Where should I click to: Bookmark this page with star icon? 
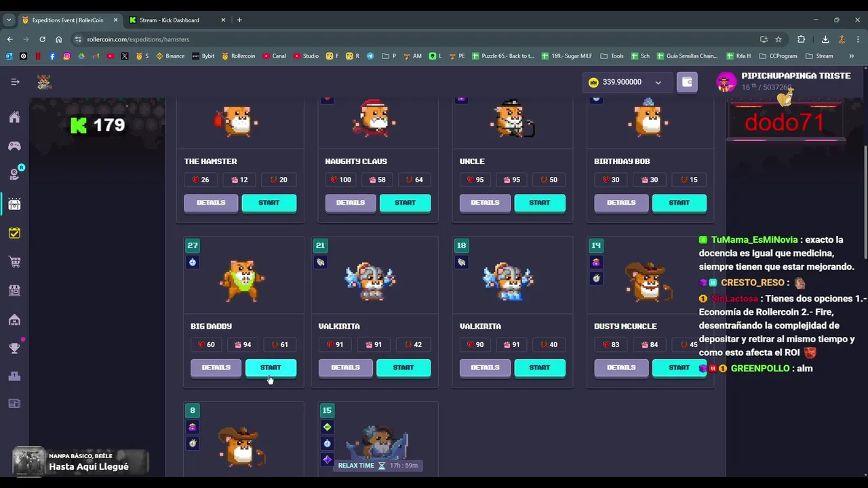tap(778, 39)
